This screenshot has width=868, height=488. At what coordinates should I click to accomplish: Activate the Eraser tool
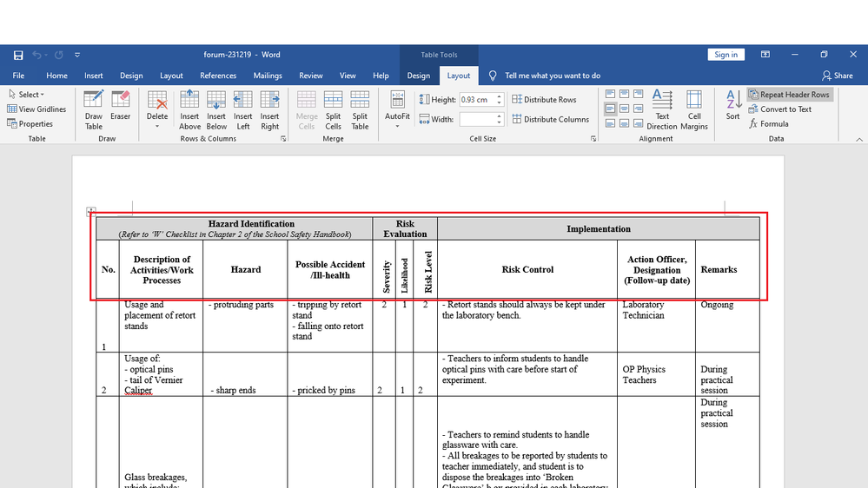120,106
